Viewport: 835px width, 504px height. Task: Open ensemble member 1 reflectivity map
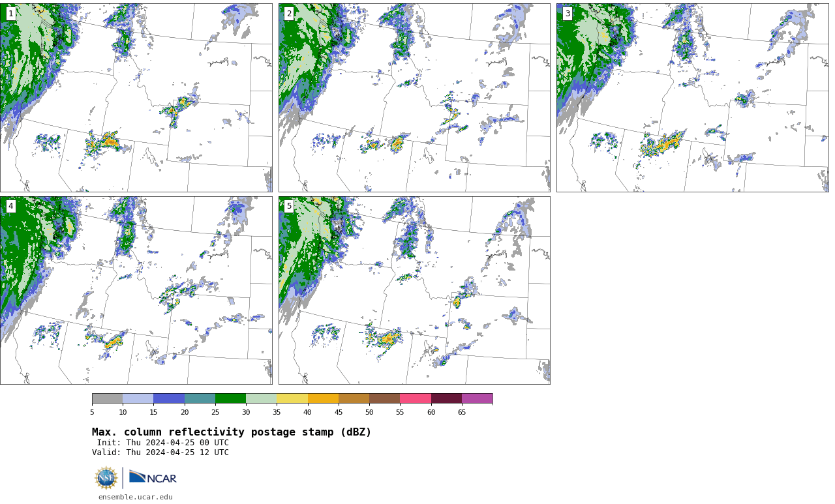(x=136, y=98)
